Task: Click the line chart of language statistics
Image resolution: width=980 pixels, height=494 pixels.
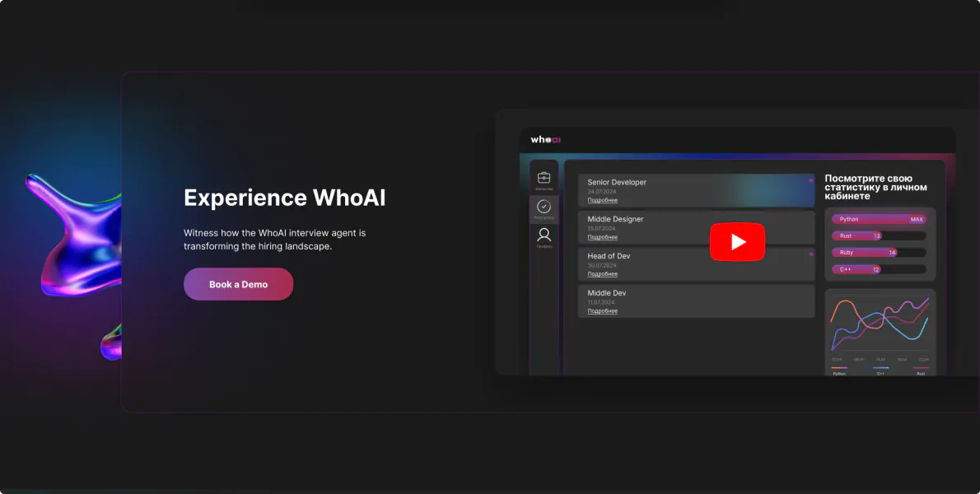Action: 880,323
